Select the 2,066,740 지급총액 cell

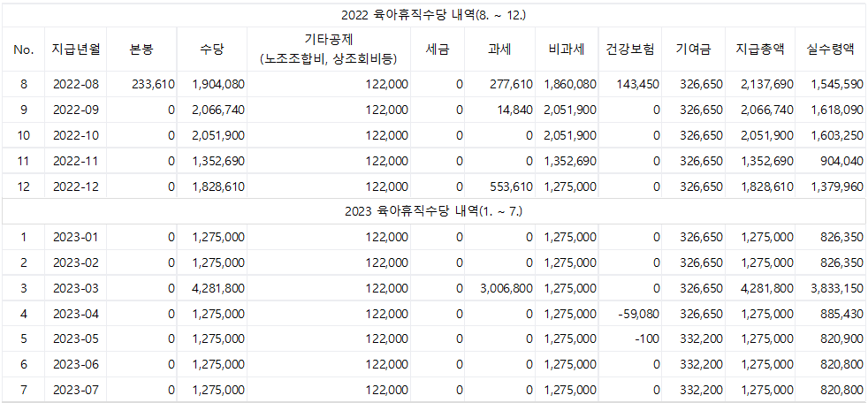[x=760, y=110]
